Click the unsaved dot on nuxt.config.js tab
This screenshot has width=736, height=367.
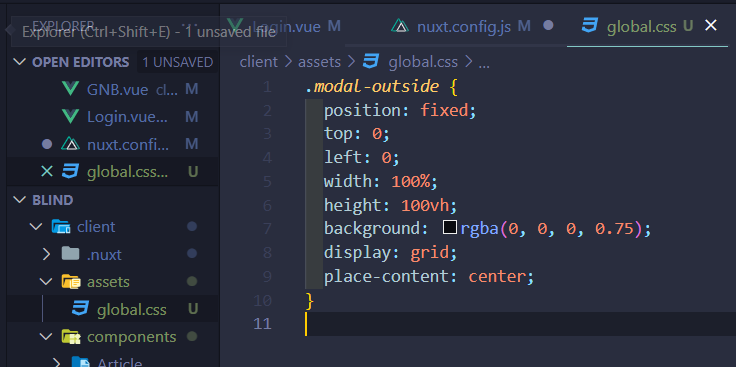click(x=548, y=26)
